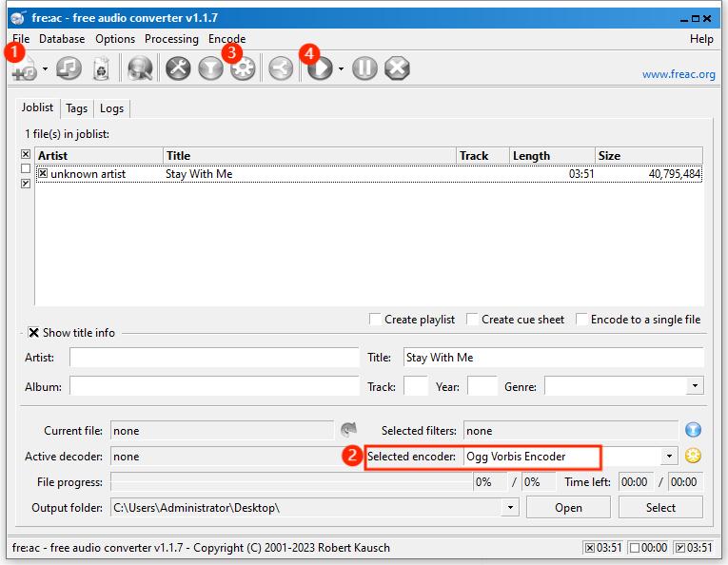This screenshot has width=728, height=565.
Task: Visit the www.freac.org link
Action: pyautogui.click(x=679, y=74)
